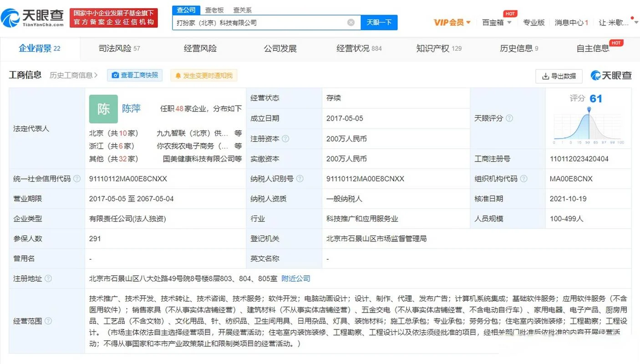Click the organization code MA00E8CNX
Image resolution: width=640 pixels, height=364 pixels.
[571, 179]
